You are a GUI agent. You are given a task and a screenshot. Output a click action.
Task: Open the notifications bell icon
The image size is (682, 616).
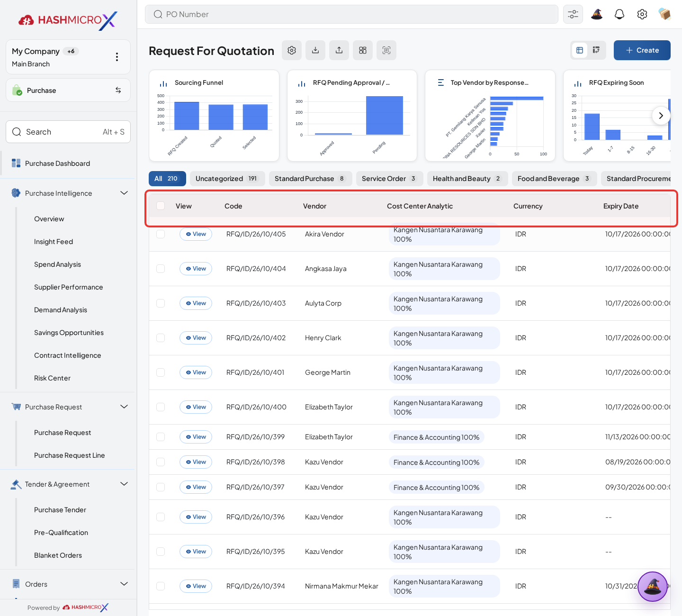click(x=619, y=14)
